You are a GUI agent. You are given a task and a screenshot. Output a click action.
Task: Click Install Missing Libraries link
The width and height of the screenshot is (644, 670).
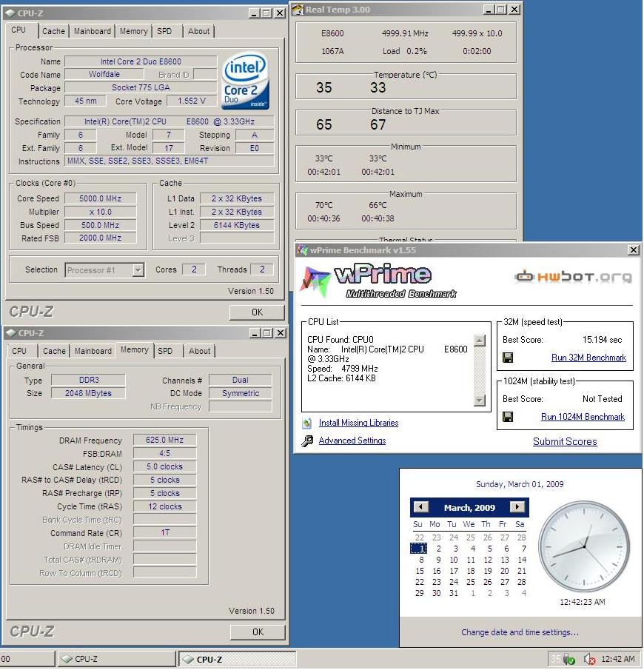click(x=358, y=423)
